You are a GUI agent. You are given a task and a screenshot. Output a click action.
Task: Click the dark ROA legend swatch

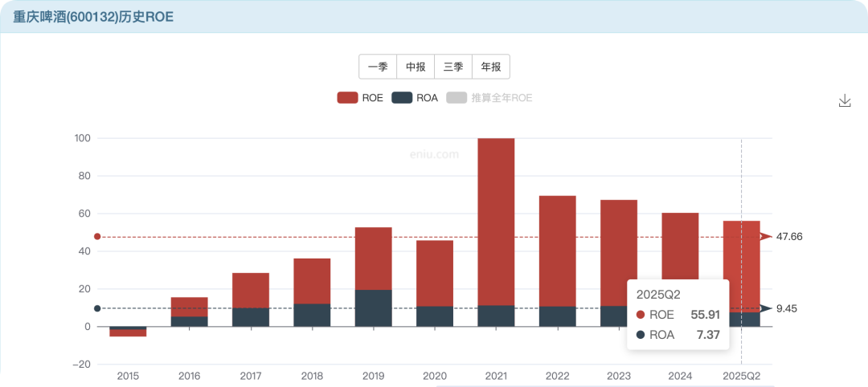tap(402, 98)
